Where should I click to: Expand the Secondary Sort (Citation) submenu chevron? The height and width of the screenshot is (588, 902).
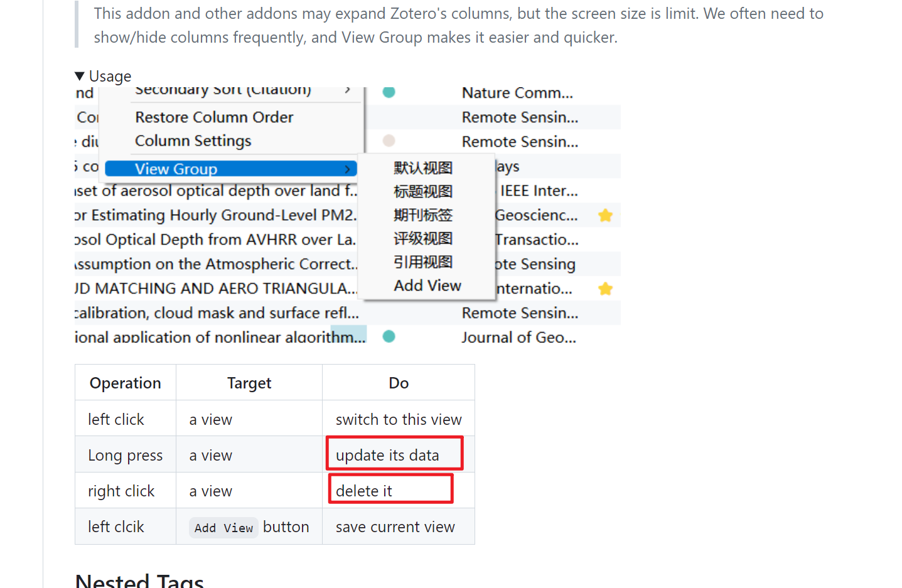tap(348, 90)
